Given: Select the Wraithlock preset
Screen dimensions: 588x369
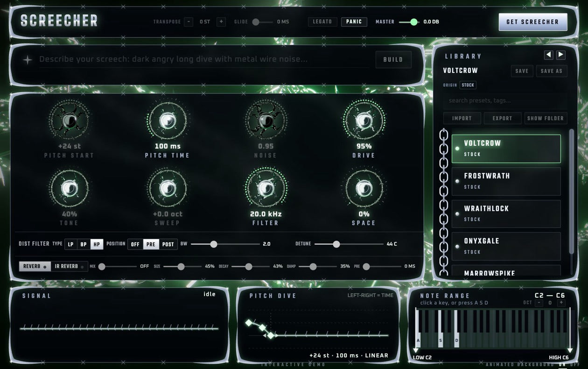Looking at the screenshot, I should pyautogui.click(x=506, y=214).
